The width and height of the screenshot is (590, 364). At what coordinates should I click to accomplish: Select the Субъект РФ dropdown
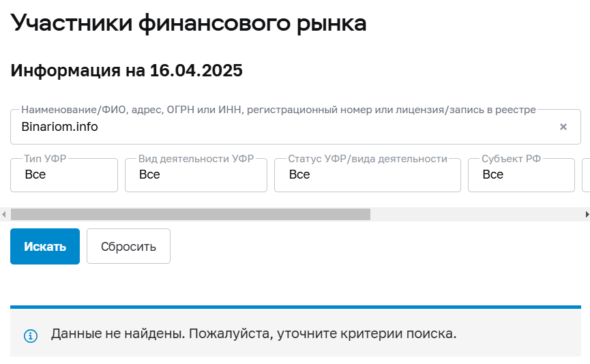[x=521, y=175]
